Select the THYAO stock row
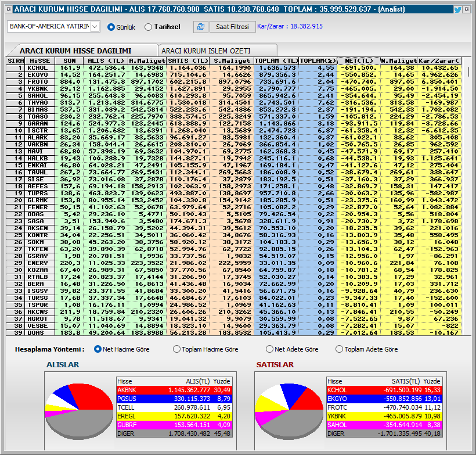Screen dimensions: 476x455 234,103
